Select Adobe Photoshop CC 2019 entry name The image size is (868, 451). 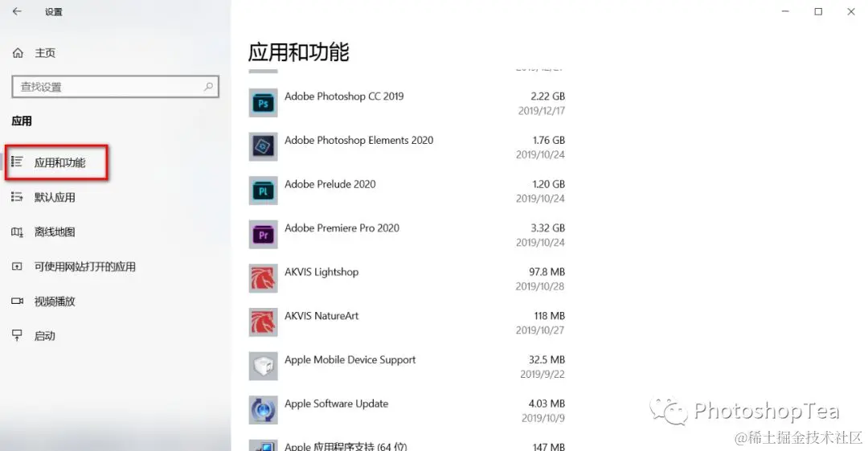pos(344,96)
